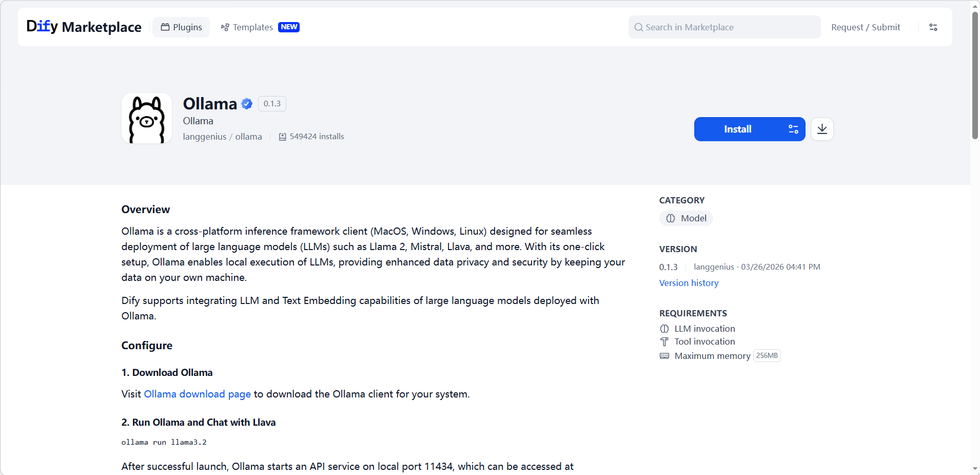The height and width of the screenshot is (475, 980).
Task: Click the '1. Download Ollama' heading
Action: click(167, 372)
